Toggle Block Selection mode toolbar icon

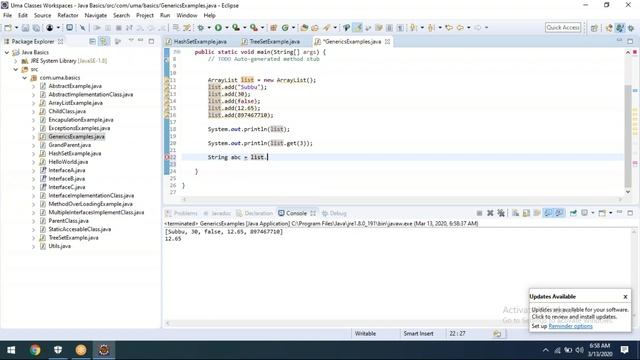coord(389,28)
